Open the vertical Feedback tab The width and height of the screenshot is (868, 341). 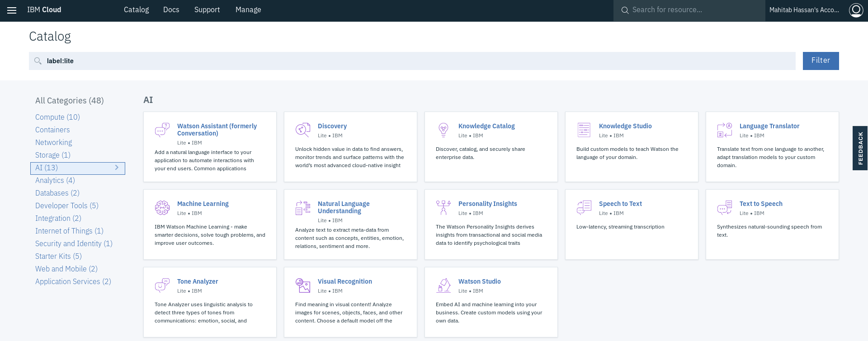coord(860,148)
